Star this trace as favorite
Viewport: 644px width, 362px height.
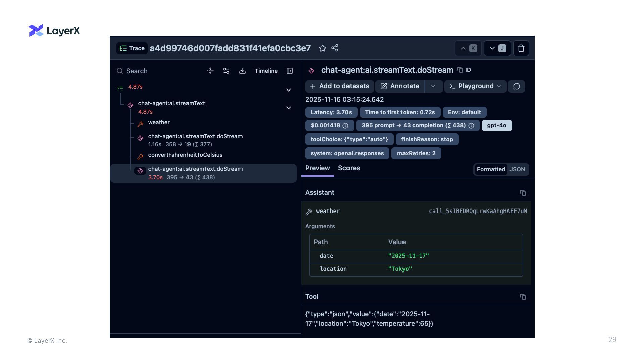(323, 48)
